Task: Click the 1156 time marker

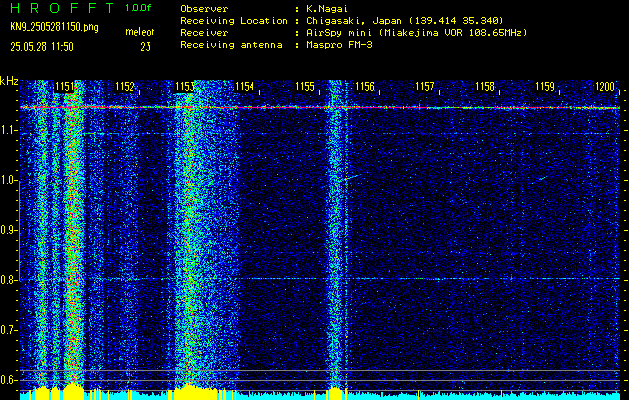Action: pos(365,87)
